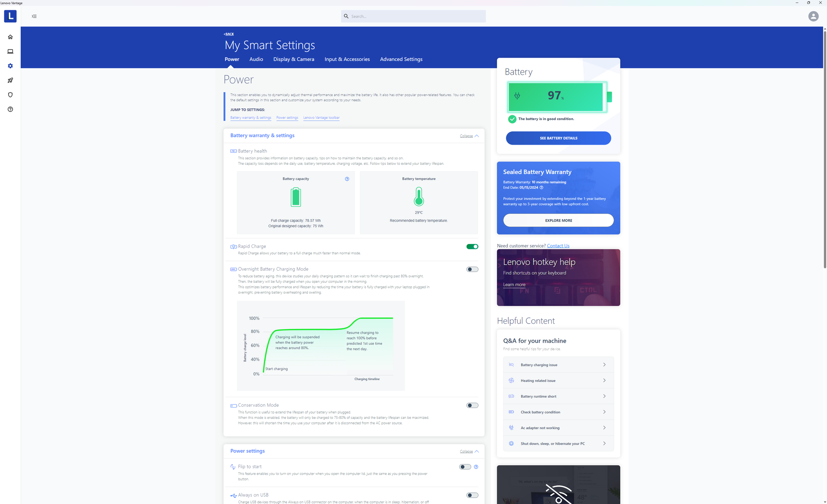Image resolution: width=827 pixels, height=504 pixels.
Task: Switch to the Input & Accessories tab
Action: (x=347, y=59)
